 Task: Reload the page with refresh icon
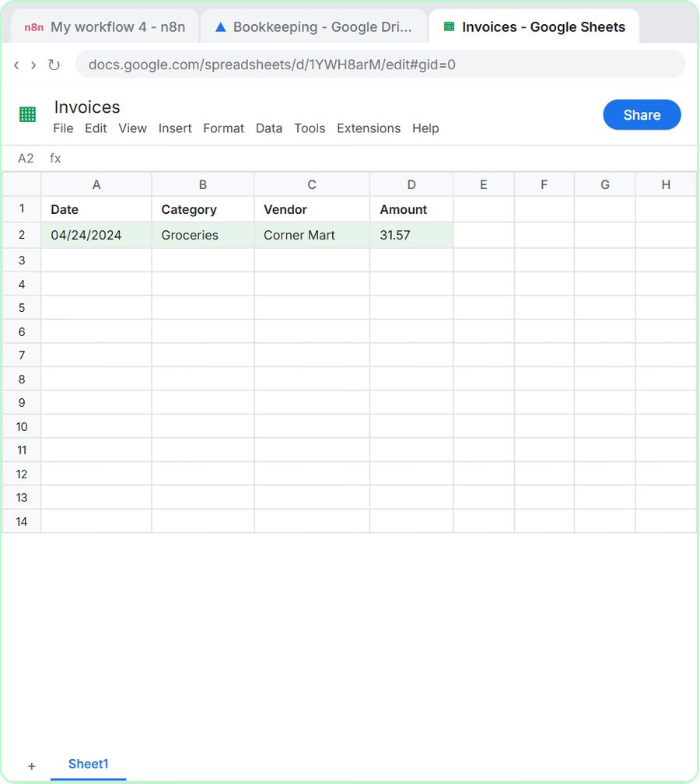coord(54,65)
